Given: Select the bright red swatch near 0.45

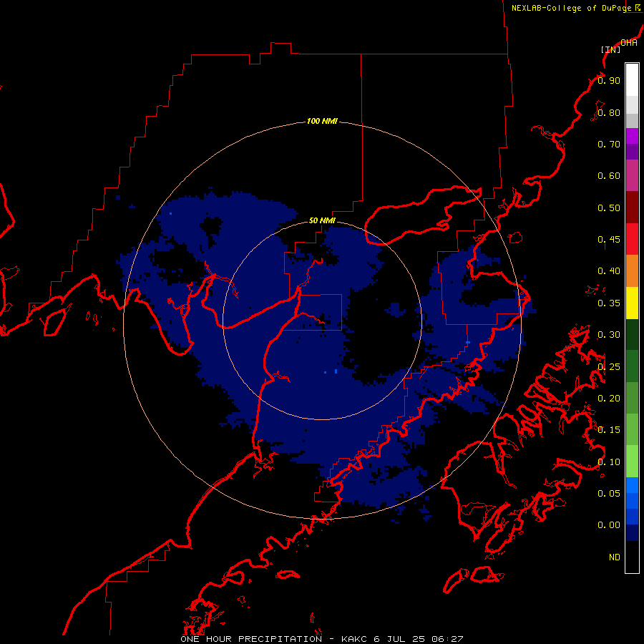Looking at the screenshot, I should pos(632,239).
